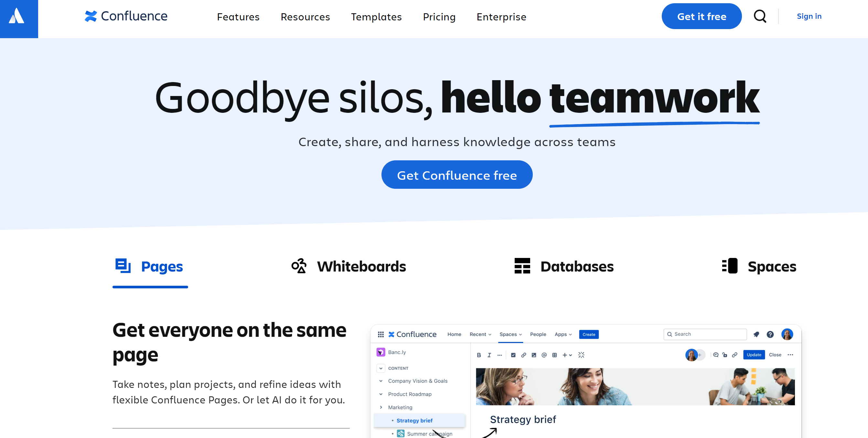
Task: Click the Confluence in-app search icon
Action: pos(669,334)
